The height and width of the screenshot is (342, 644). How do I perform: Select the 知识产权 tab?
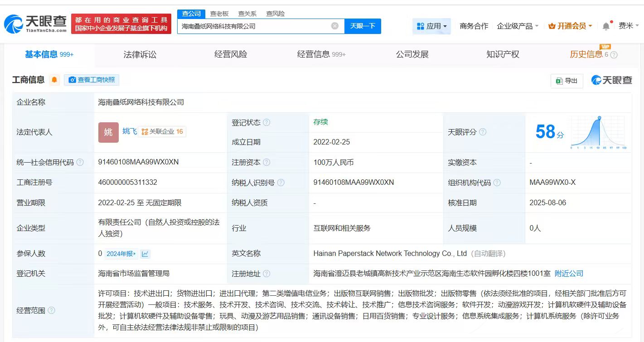503,55
